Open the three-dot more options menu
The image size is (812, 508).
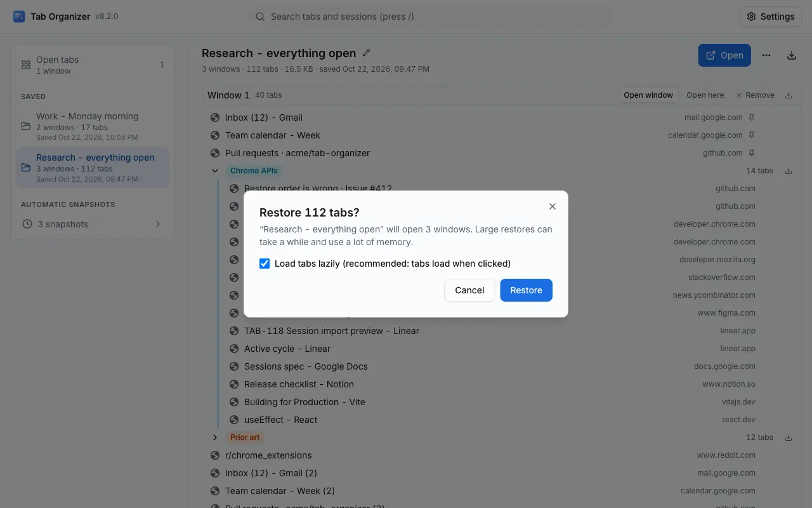(766, 55)
